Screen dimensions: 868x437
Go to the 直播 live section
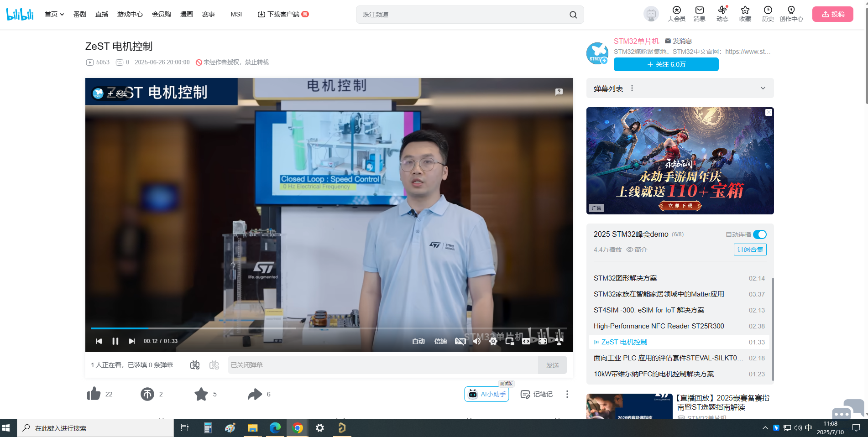pyautogui.click(x=102, y=14)
